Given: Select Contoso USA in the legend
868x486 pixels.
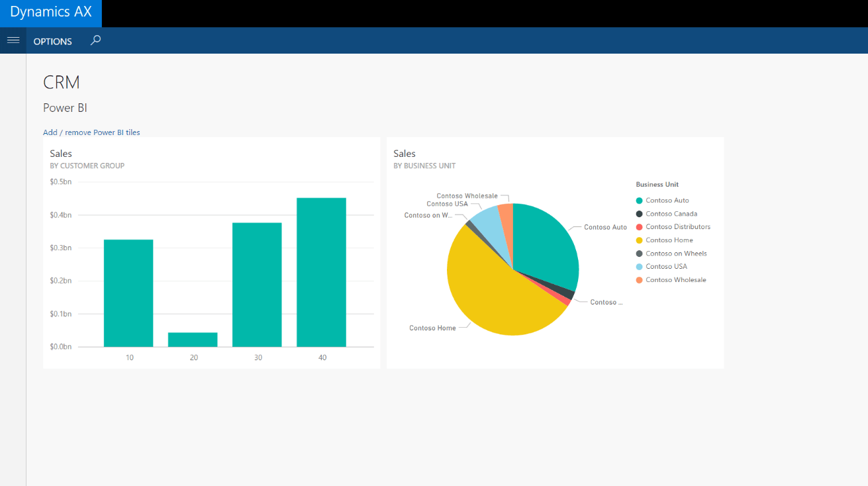Looking at the screenshot, I should click(666, 267).
